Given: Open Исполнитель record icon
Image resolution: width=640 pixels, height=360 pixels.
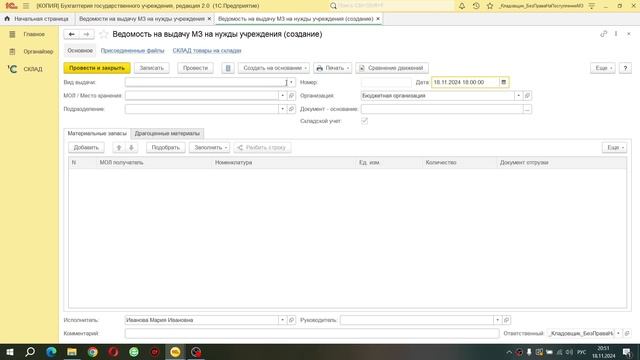Looking at the screenshot, I should [291, 320].
